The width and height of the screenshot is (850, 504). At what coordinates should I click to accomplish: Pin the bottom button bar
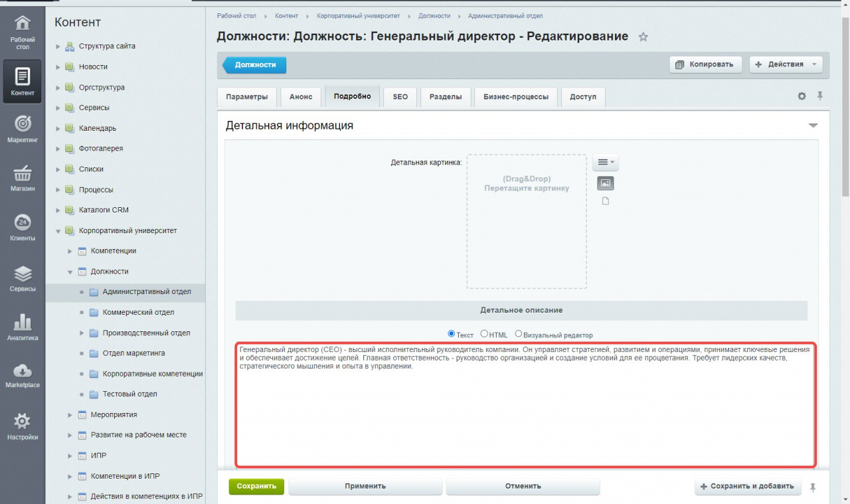[x=813, y=487]
